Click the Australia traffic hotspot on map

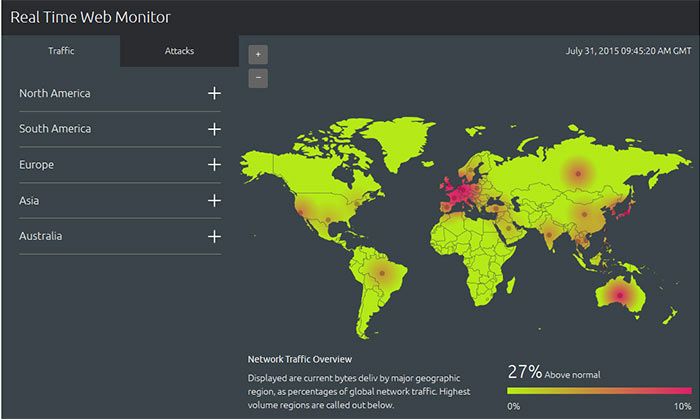pos(620,295)
